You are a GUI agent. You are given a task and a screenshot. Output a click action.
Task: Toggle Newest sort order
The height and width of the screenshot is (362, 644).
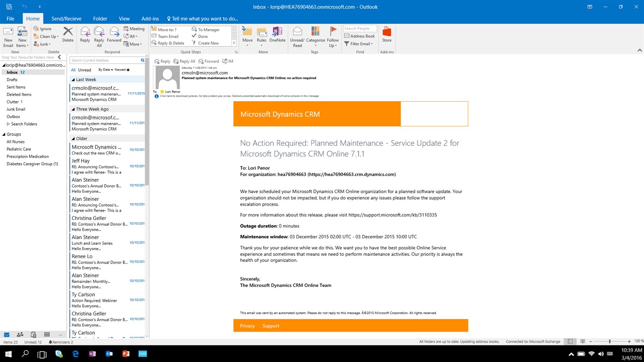click(x=122, y=70)
